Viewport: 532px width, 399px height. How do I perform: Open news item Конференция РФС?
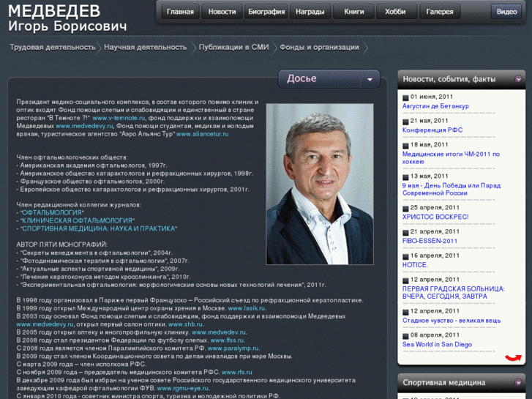(x=432, y=130)
